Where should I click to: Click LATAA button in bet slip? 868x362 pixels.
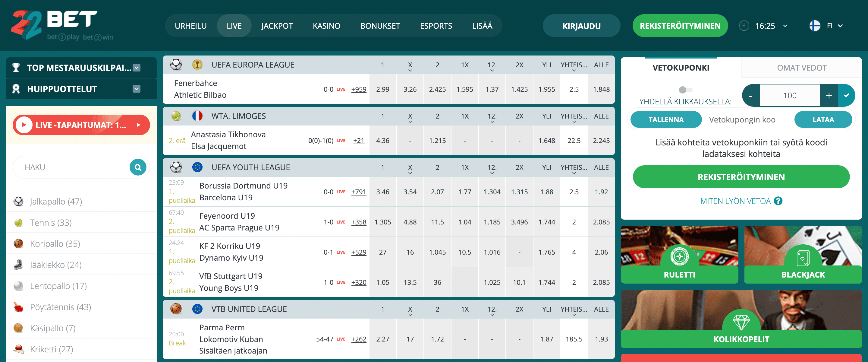[x=823, y=120]
